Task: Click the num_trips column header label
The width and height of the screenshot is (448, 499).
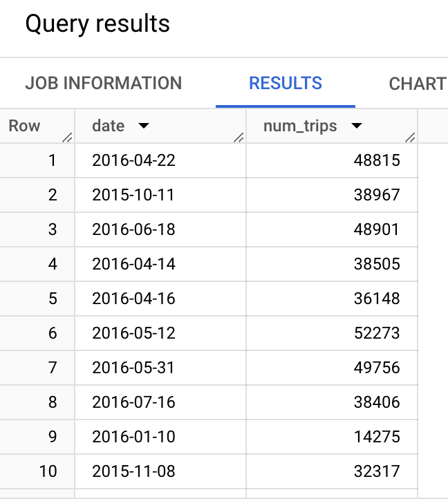Action: (300, 126)
